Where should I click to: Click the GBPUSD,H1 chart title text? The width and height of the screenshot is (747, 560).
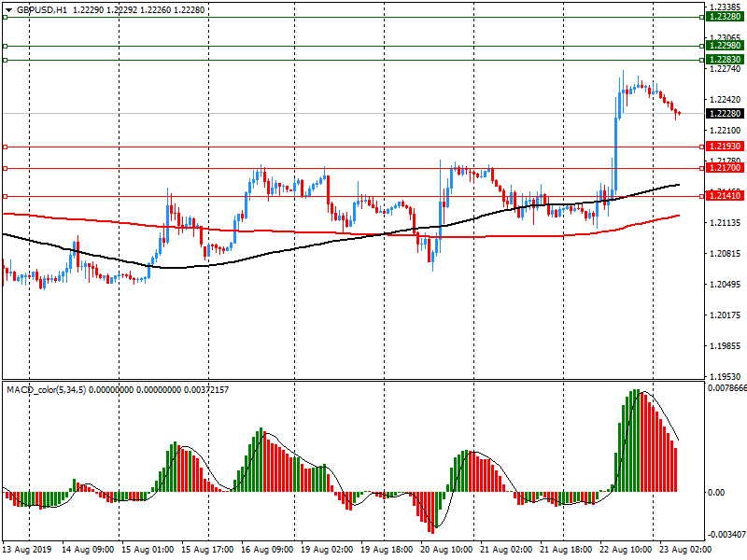(42, 9)
